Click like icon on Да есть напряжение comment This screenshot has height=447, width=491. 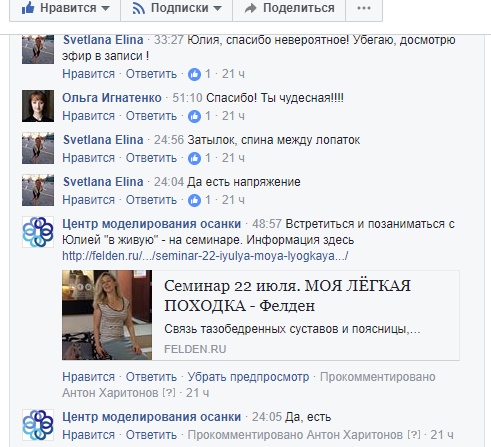pos(194,200)
